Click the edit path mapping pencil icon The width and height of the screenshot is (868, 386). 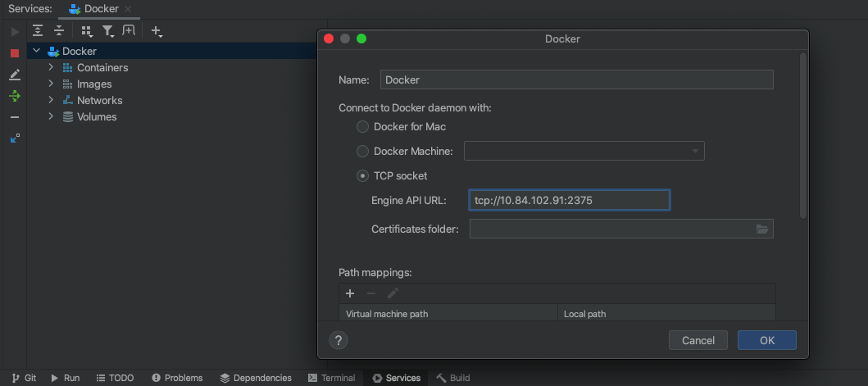pos(393,293)
